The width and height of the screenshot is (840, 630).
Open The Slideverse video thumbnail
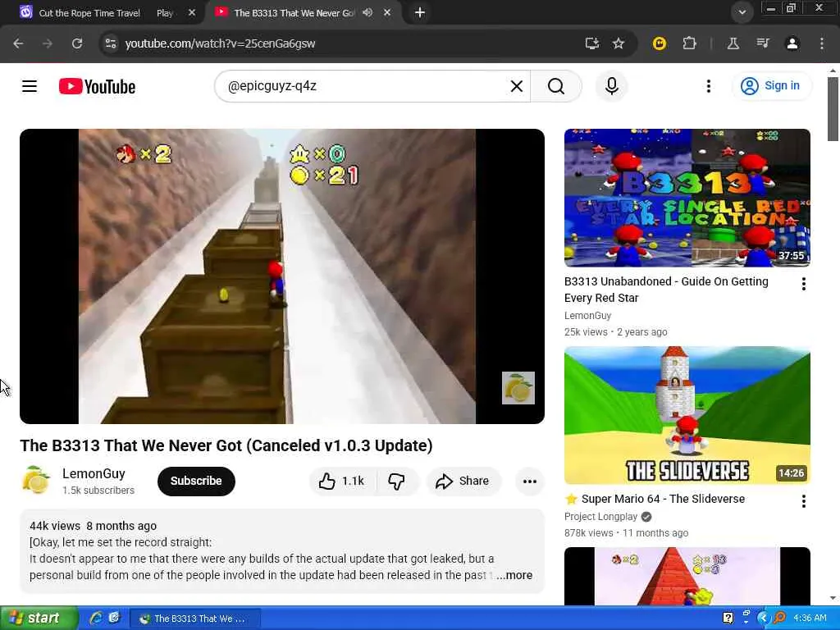point(687,415)
